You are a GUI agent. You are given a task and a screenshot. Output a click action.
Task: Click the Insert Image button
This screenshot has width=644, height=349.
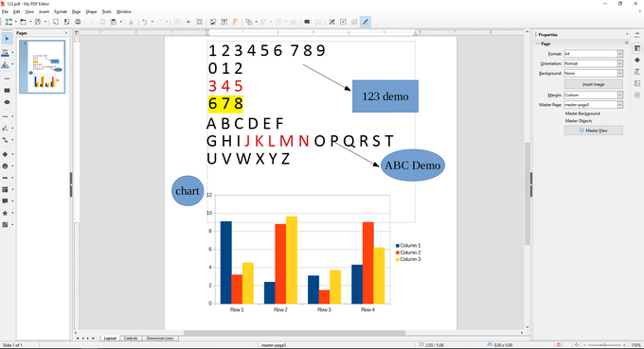(x=594, y=84)
